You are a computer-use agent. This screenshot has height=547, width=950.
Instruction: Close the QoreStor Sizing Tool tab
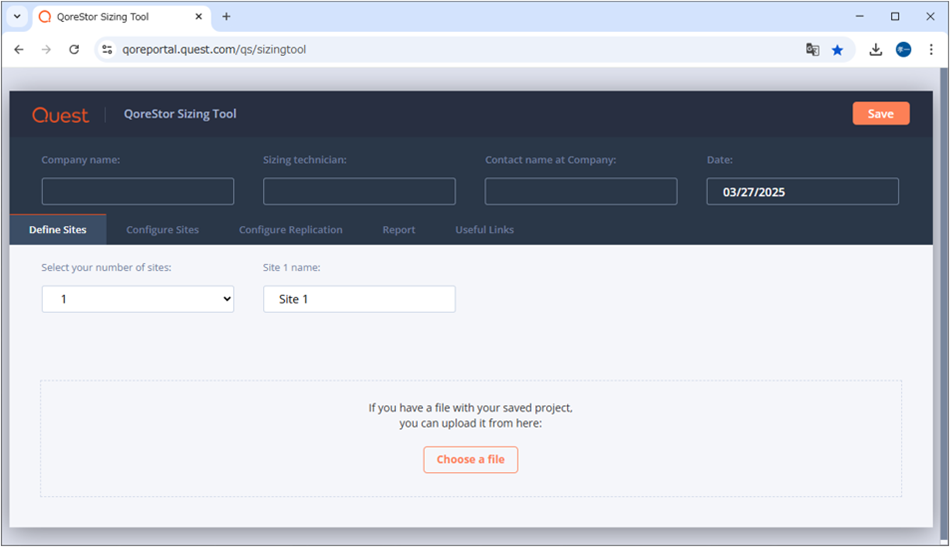[x=199, y=17]
